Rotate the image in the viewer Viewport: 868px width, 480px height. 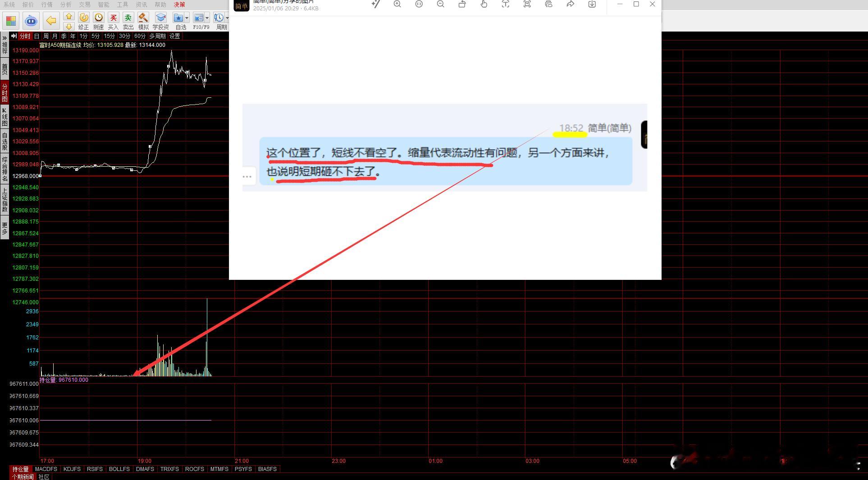tap(462, 4)
